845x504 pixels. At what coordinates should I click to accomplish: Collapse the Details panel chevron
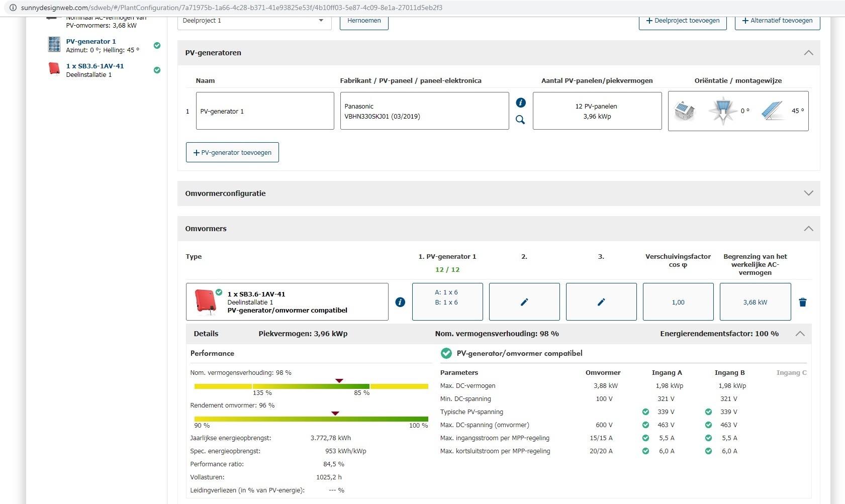(800, 334)
